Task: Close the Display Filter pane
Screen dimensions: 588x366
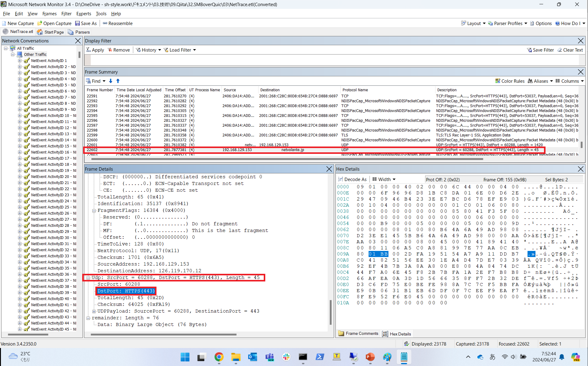Action: coord(581,41)
